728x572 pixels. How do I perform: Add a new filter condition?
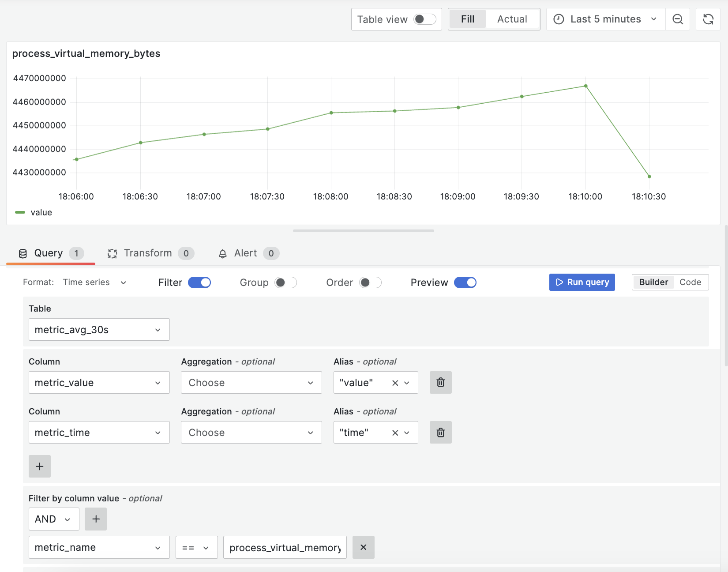pos(96,519)
